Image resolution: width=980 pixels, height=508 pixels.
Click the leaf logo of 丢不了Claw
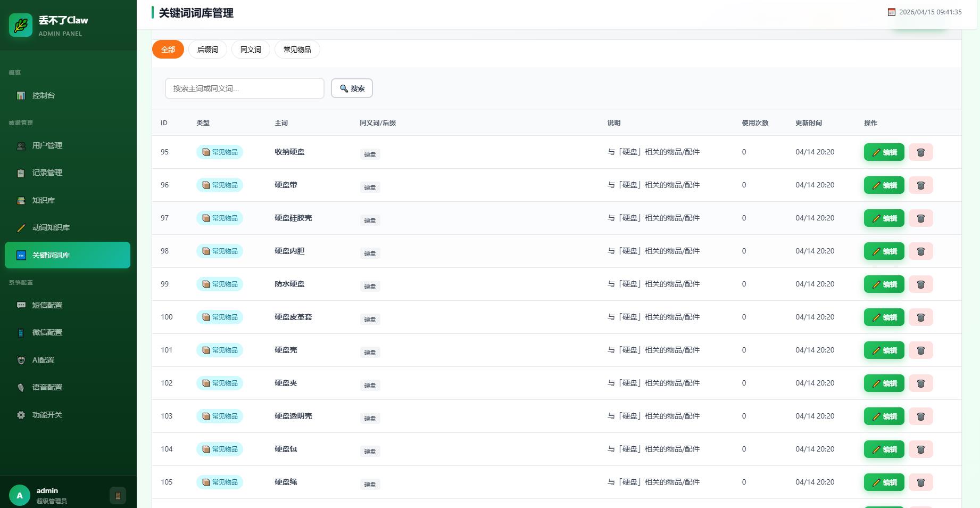pyautogui.click(x=21, y=25)
